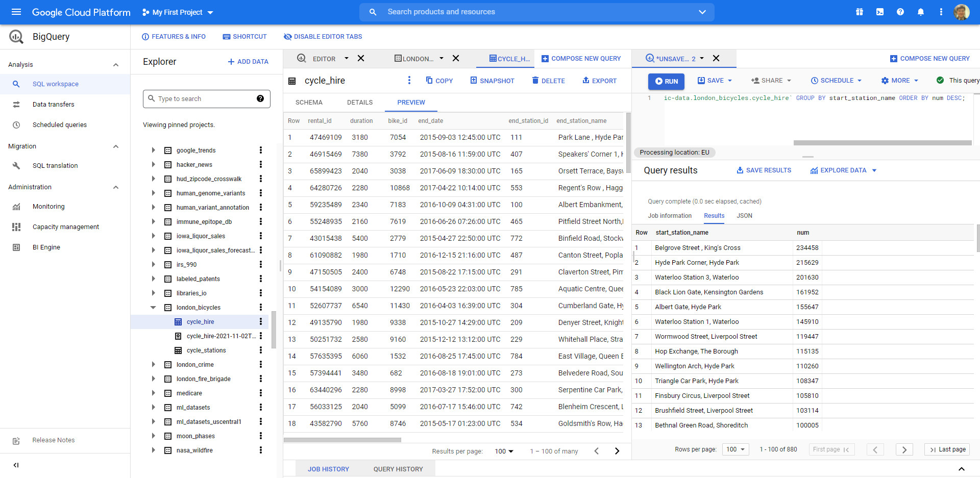This screenshot has width=980, height=478.
Task: Click SNAPSHOT table button
Action: 492,81
